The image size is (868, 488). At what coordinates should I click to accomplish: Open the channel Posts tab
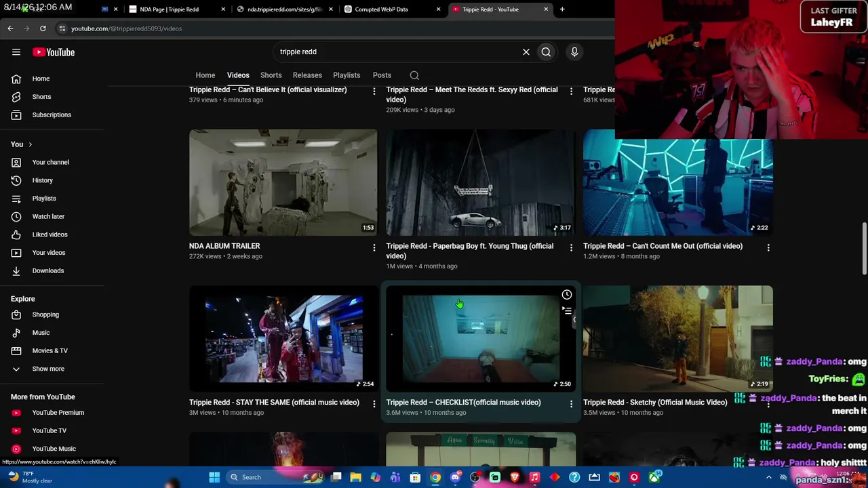pos(382,75)
